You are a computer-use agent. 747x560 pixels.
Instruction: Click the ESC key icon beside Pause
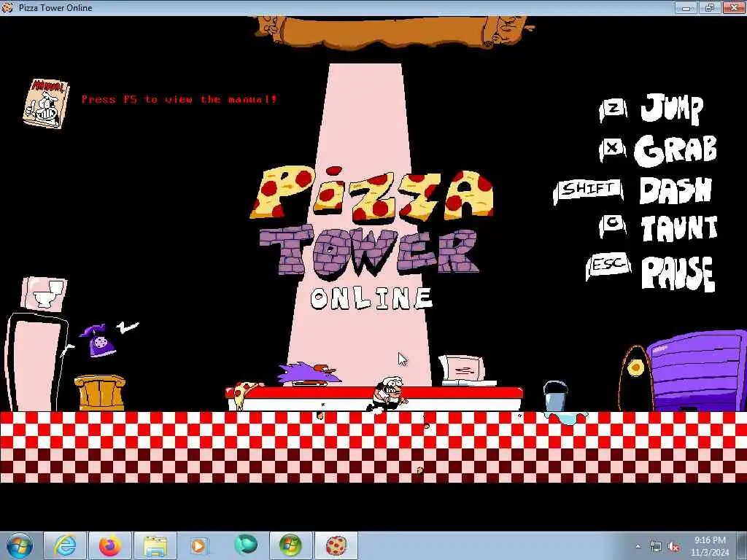[x=608, y=267]
